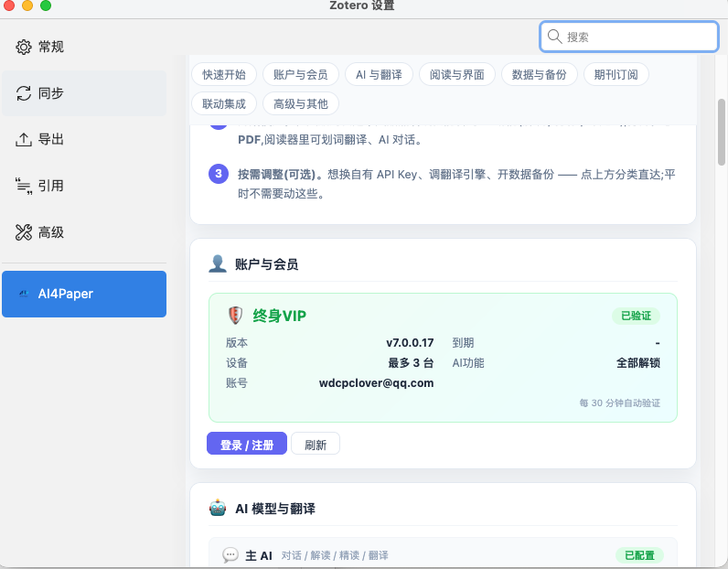728x569 pixels.
Task: Click the step 3 number badge
Action: 219,174
